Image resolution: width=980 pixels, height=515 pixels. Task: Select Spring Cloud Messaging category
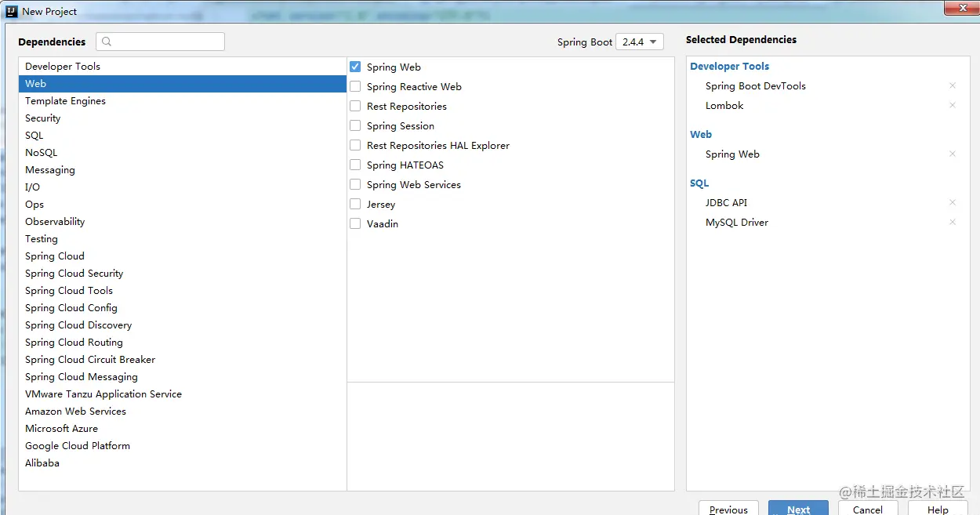[182, 377]
